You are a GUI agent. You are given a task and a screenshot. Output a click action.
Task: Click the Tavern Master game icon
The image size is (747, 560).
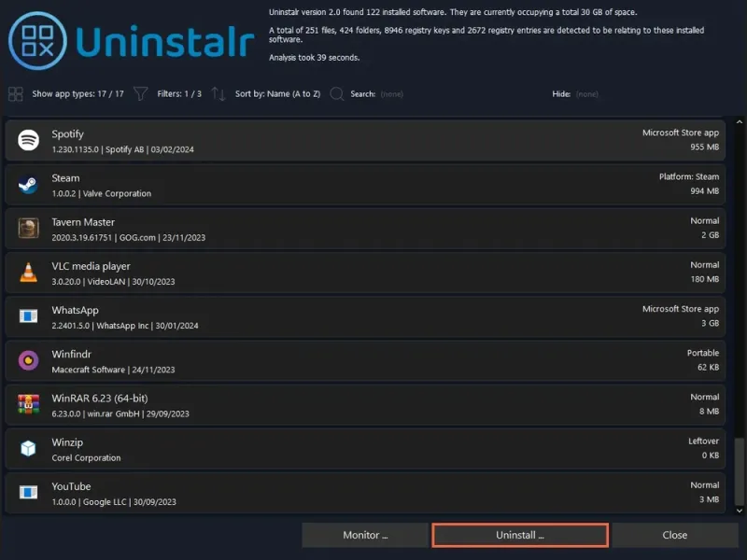tap(29, 228)
